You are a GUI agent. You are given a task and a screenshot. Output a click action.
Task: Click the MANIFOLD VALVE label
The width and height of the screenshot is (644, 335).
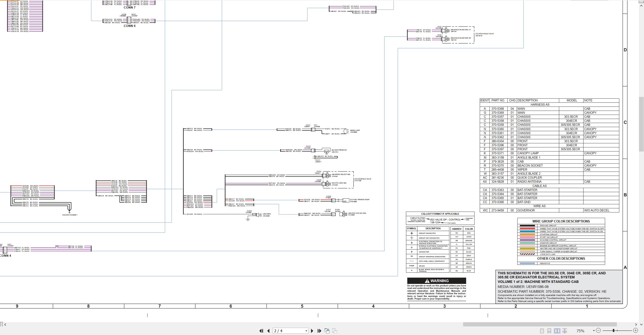pos(363,179)
